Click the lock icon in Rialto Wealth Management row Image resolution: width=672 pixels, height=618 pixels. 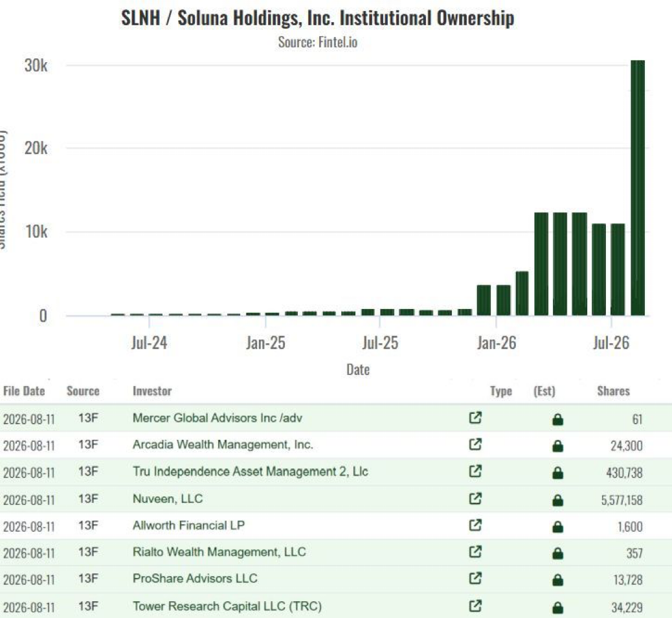(557, 553)
